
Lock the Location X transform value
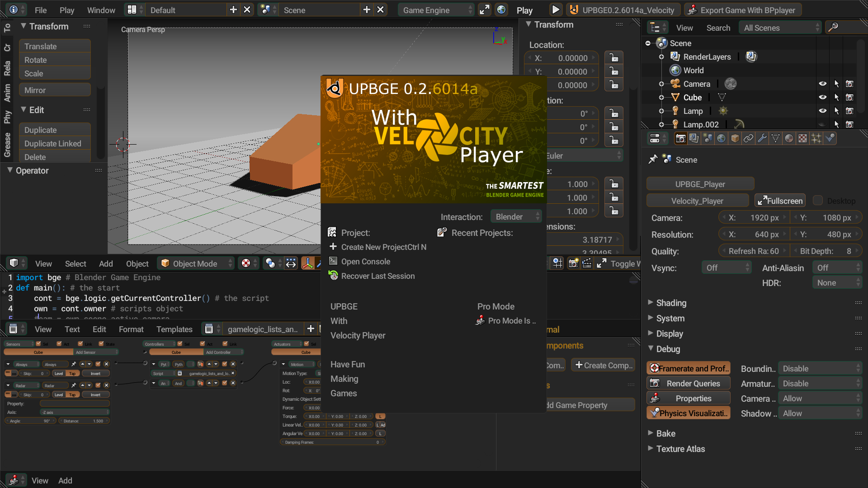[x=614, y=58]
